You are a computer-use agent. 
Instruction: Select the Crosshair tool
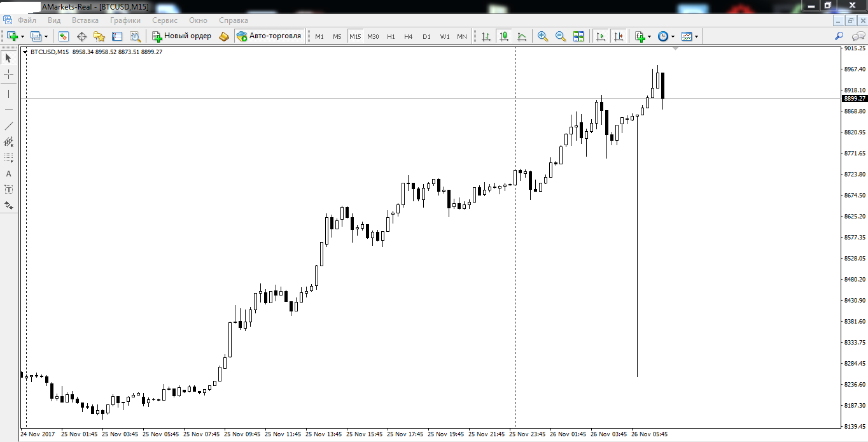pos(8,75)
